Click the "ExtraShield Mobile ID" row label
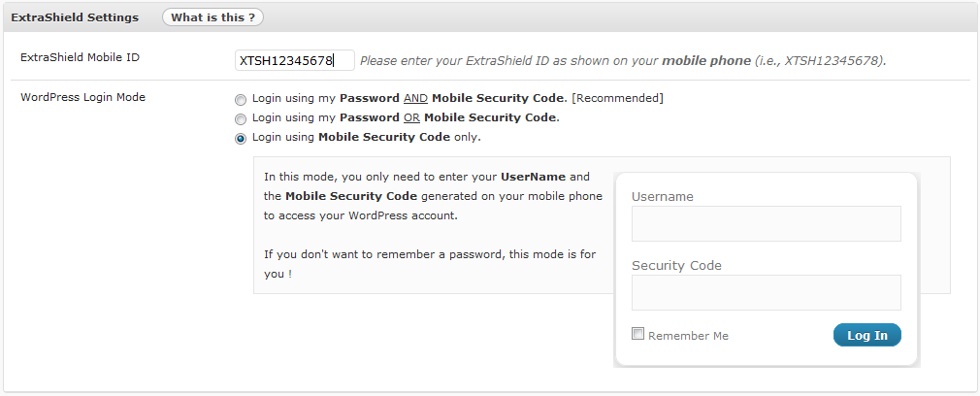This screenshot has height=396, width=980. [80, 57]
